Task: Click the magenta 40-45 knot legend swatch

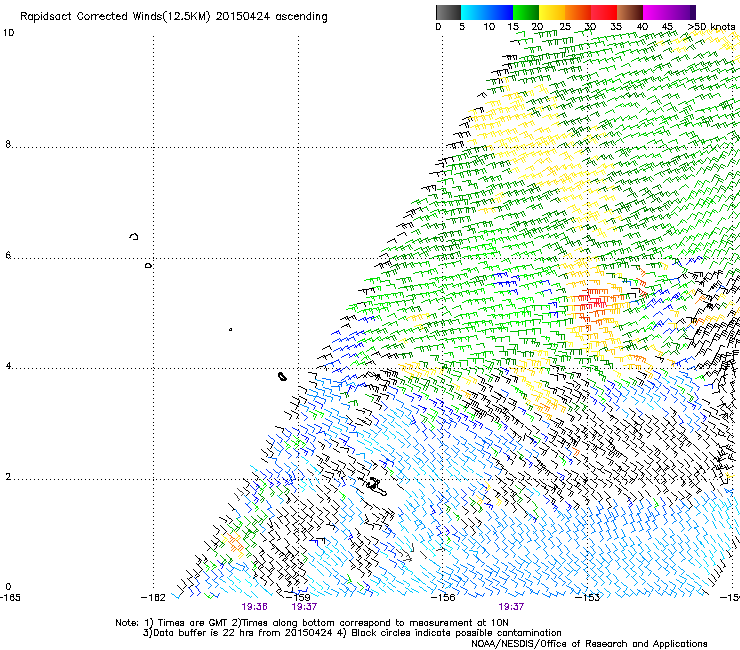Action: click(x=656, y=12)
